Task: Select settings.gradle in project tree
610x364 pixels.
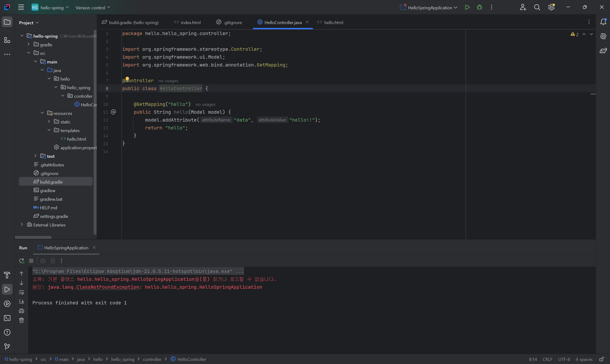Action: point(54,216)
